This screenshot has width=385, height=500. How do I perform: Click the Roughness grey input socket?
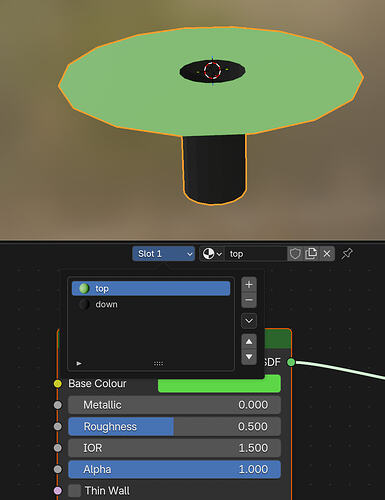(x=58, y=426)
